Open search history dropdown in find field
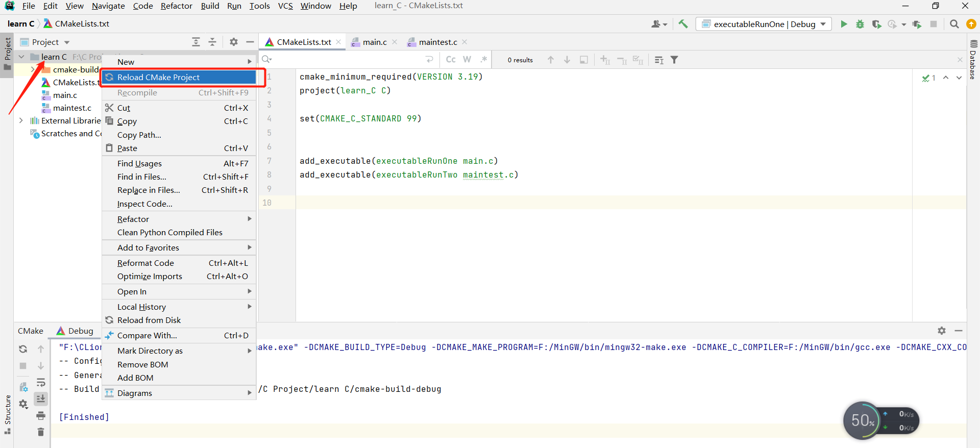The image size is (980, 448). click(267, 60)
